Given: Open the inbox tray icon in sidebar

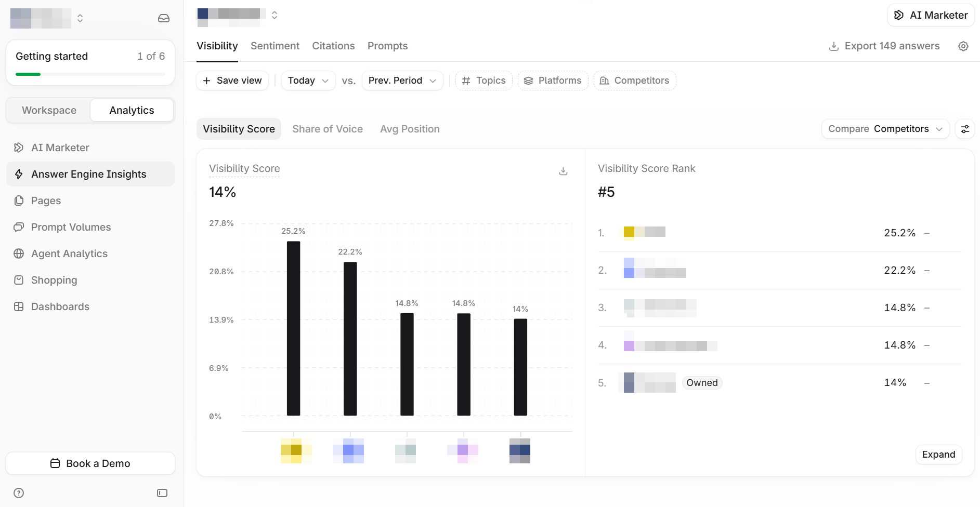Looking at the screenshot, I should (x=164, y=18).
